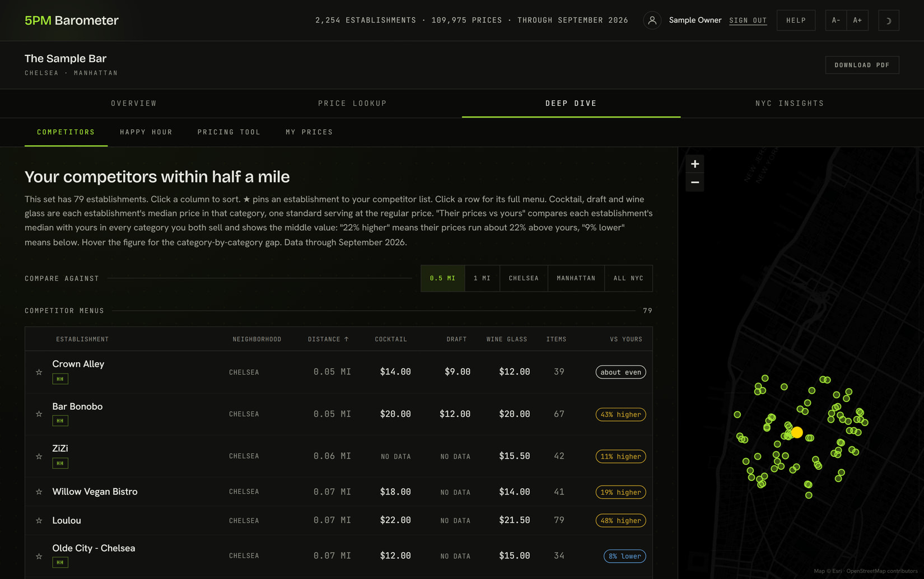The width and height of the screenshot is (924, 579).
Task: Click the HH badge under ZiZi
Action: [x=60, y=463]
